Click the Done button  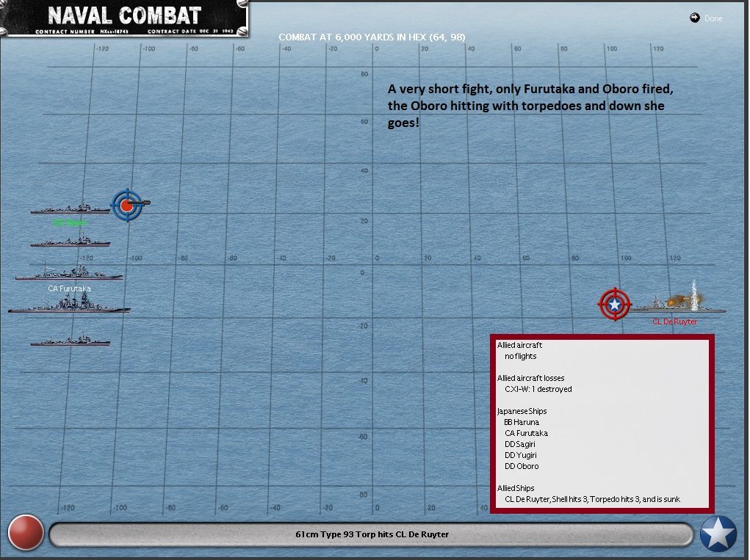[x=713, y=18]
